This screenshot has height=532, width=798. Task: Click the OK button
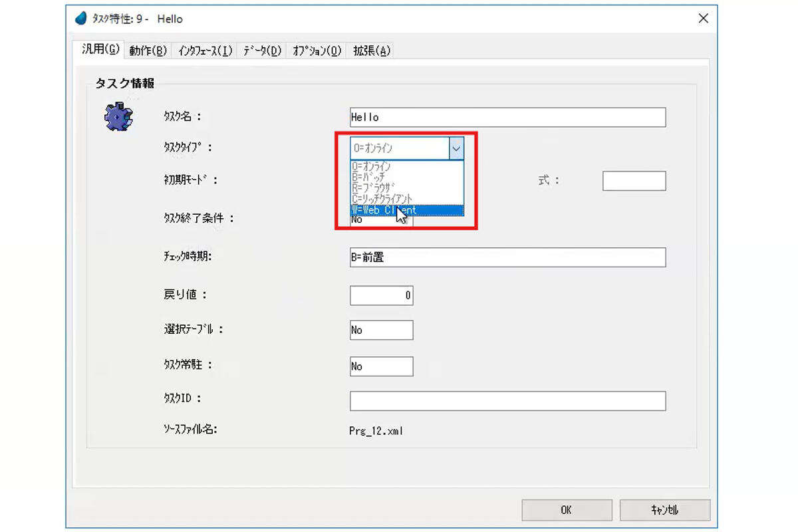coord(566,510)
